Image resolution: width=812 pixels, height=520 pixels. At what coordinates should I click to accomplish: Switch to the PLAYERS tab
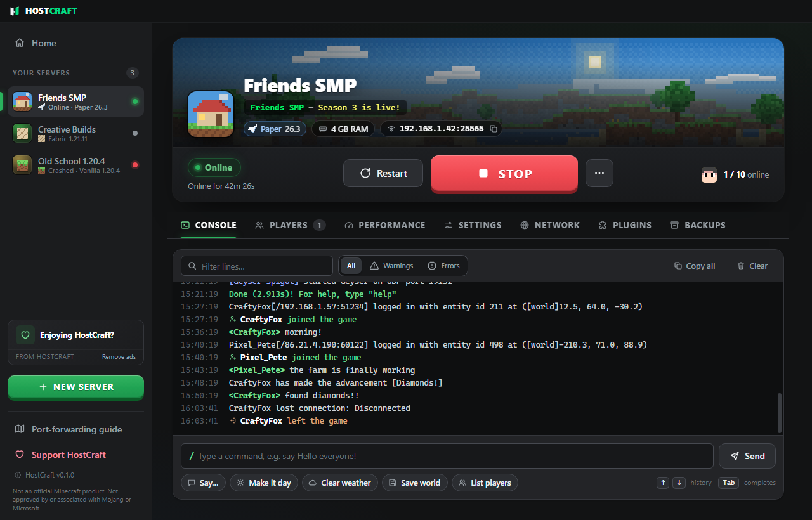[x=290, y=225]
